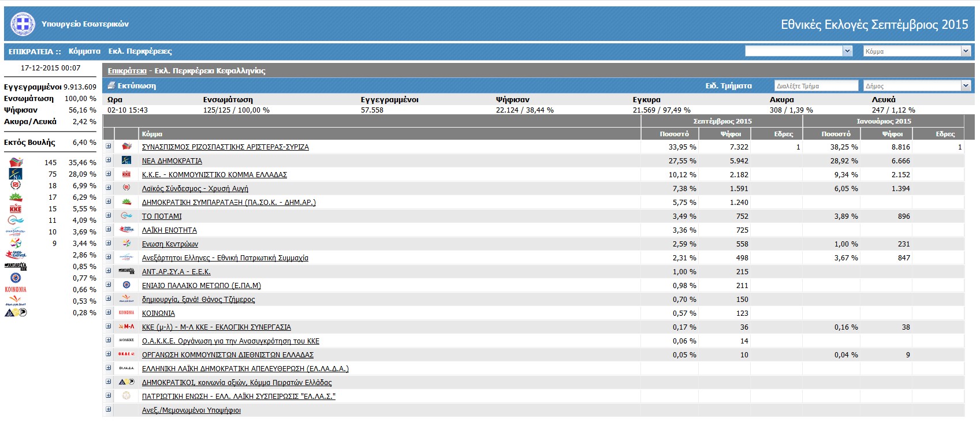Expand the K.K.E. row plus button

(x=108, y=174)
